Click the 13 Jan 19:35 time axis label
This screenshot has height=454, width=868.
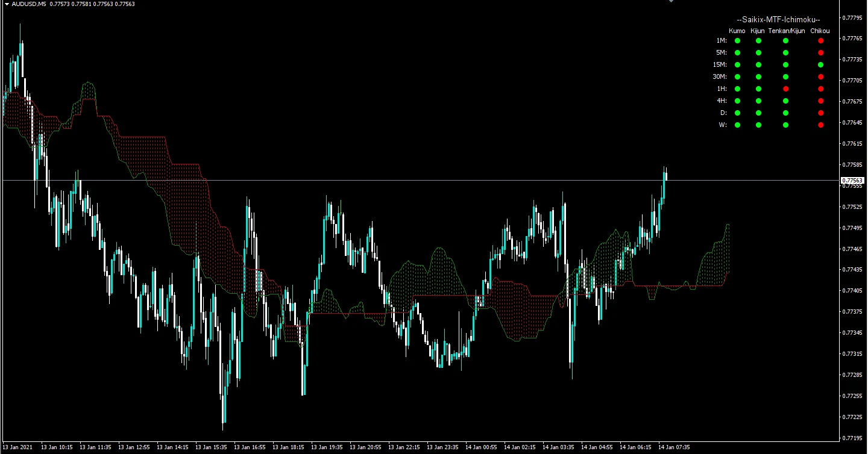click(x=327, y=447)
